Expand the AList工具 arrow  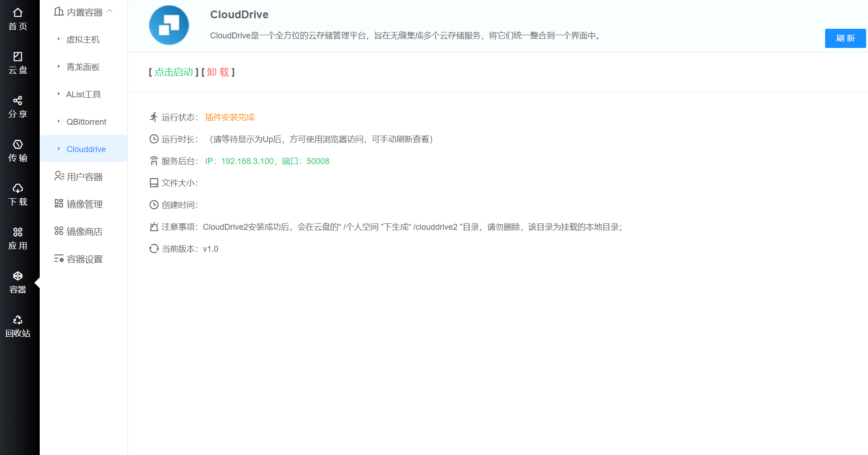click(59, 94)
